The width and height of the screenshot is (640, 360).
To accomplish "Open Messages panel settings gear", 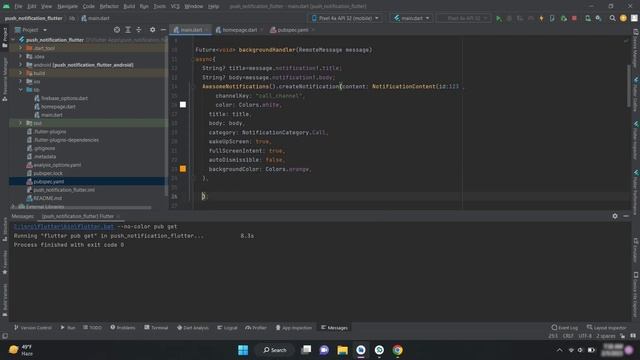I will 615,216.
